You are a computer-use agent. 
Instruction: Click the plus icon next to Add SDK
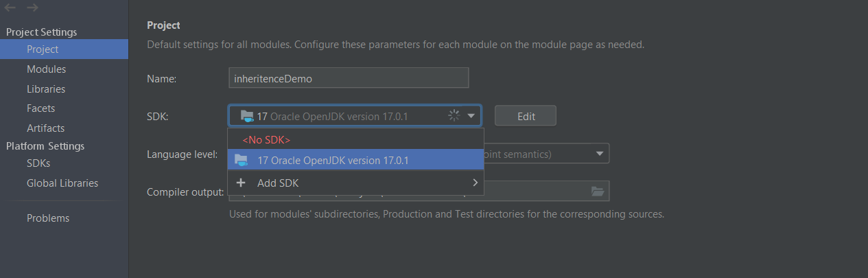[x=241, y=183]
